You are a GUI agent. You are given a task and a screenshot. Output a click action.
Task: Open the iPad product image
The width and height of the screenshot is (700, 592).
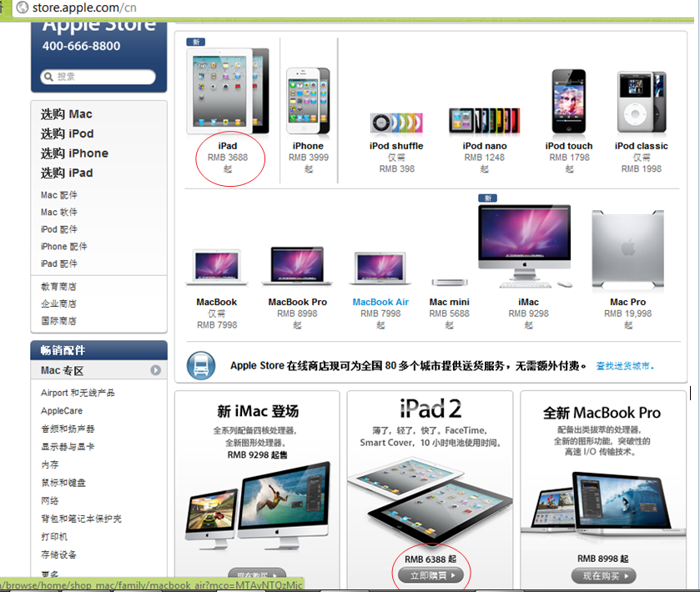(228, 91)
